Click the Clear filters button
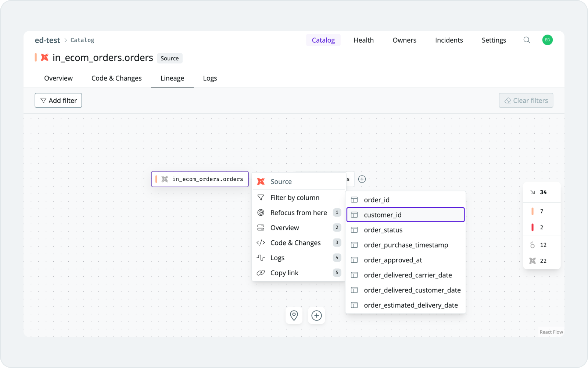 coord(526,100)
